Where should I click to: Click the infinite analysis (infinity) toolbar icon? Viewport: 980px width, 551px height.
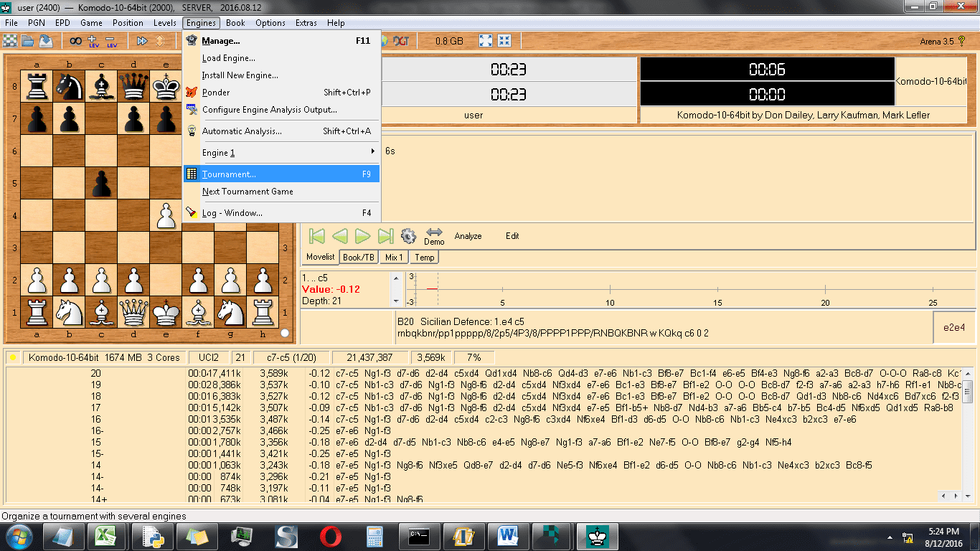point(75,41)
